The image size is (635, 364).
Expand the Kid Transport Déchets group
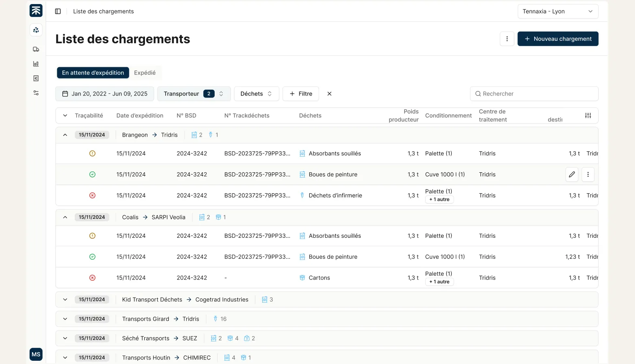65,300
